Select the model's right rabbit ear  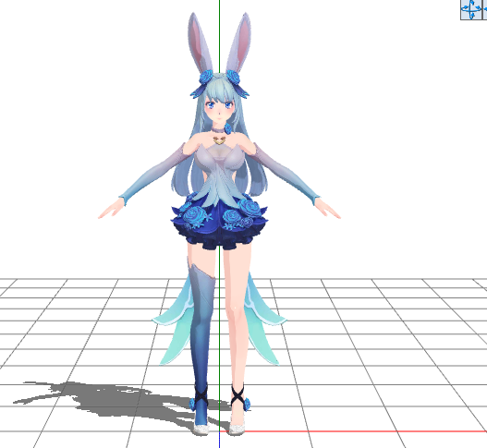tap(238, 42)
